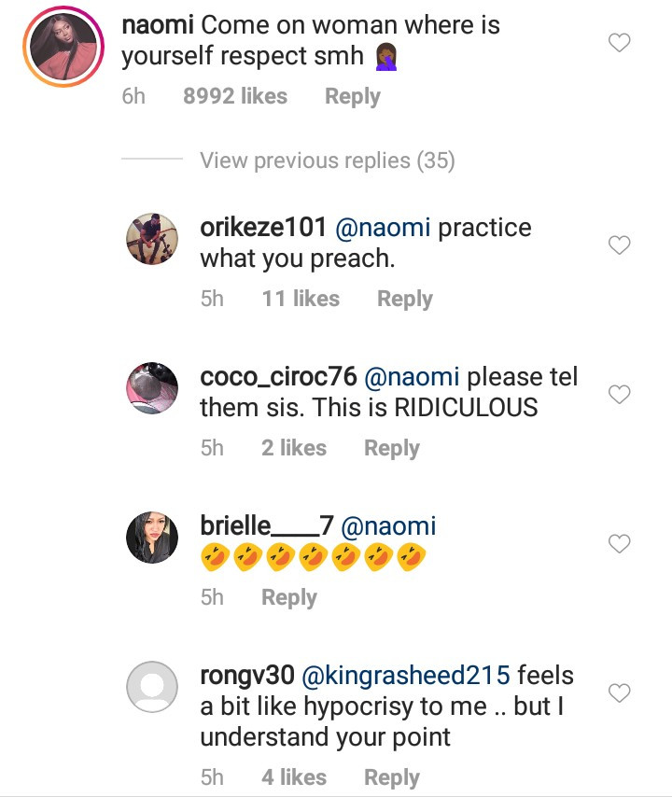
Task: Expand View previous replies (35)
Action: pos(327,161)
